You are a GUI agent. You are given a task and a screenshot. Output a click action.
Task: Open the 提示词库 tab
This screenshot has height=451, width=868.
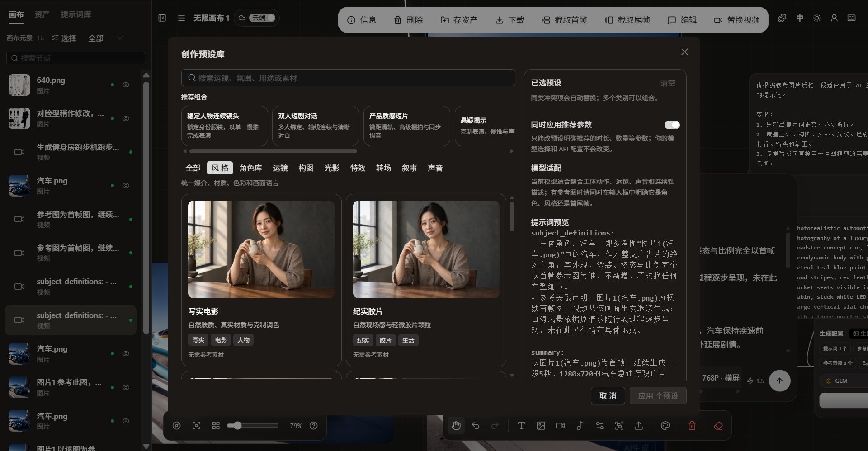(x=76, y=14)
